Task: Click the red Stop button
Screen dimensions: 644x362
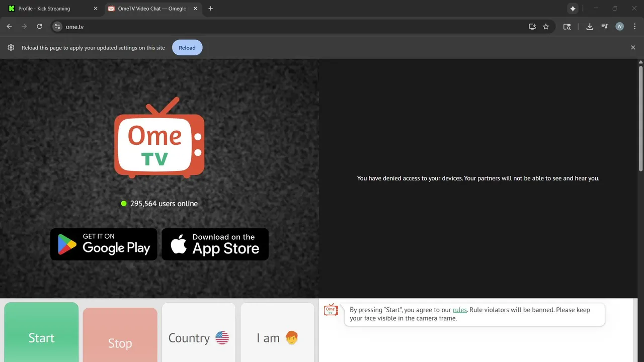Action: 120,335
